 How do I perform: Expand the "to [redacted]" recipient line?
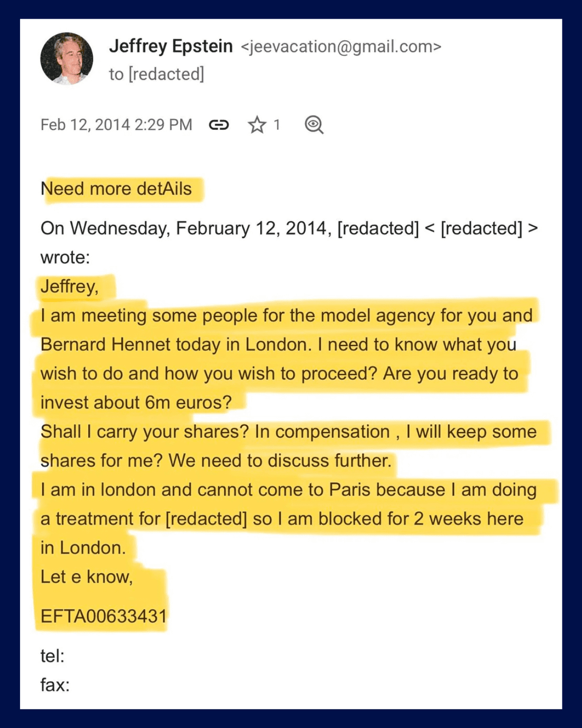157,74
